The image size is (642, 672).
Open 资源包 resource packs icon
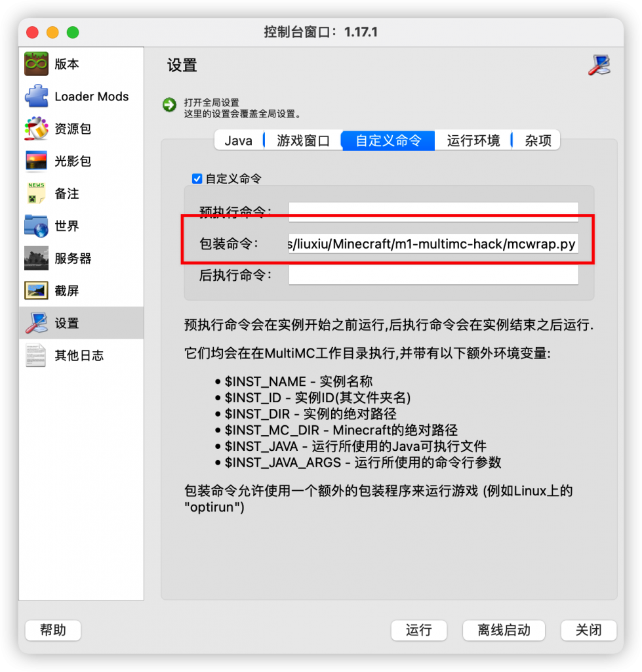(x=37, y=129)
